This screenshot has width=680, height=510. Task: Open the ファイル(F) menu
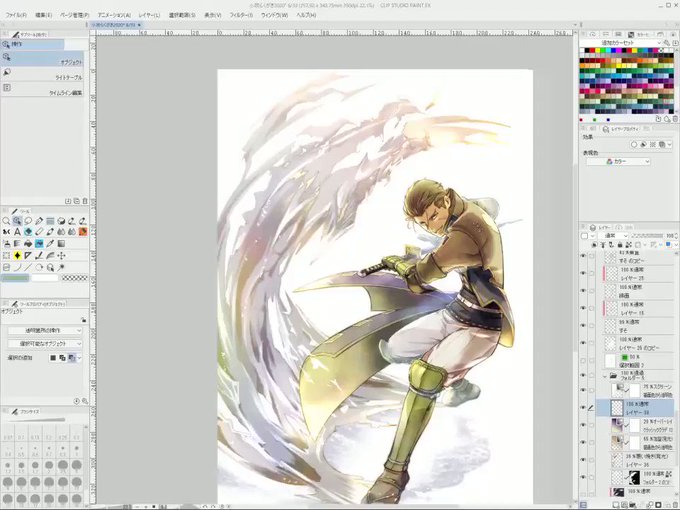16,15
